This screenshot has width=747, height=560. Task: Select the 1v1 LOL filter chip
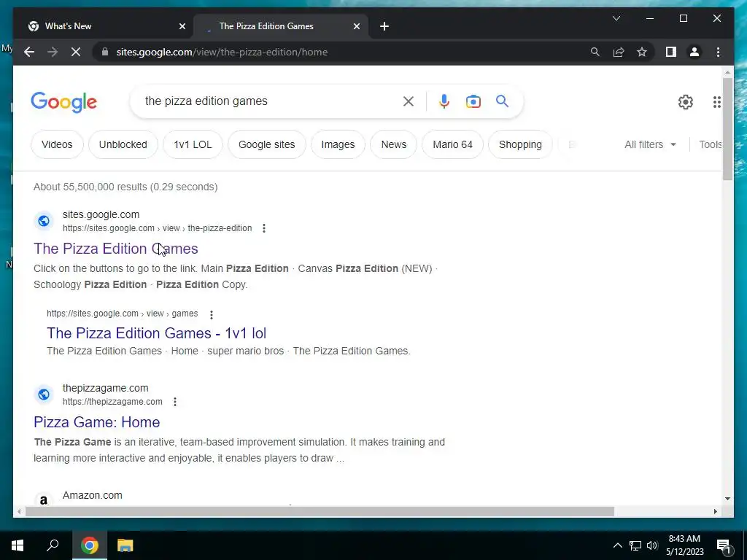(193, 144)
